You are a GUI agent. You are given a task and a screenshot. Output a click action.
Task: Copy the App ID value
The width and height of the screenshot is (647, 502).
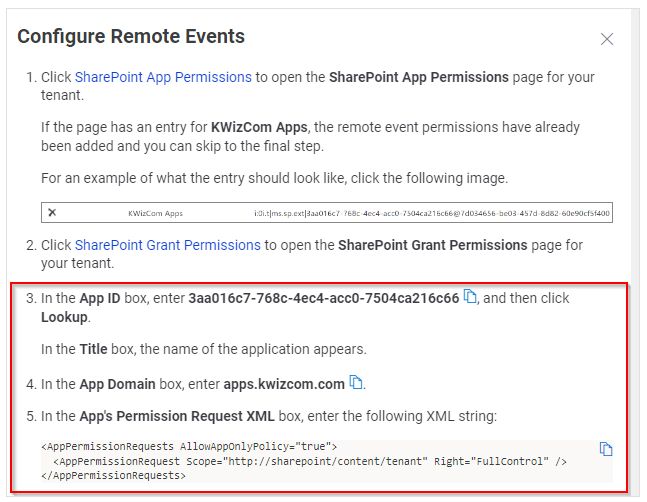(x=470, y=296)
